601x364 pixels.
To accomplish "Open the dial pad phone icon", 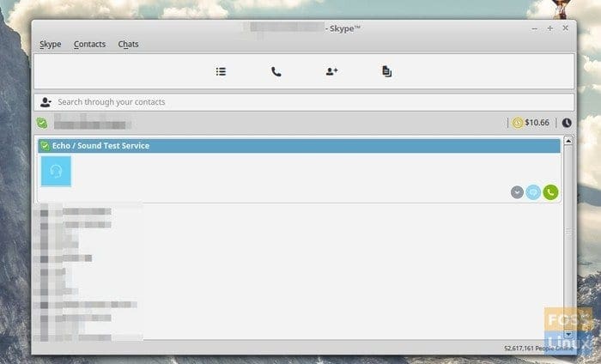I will (276, 71).
